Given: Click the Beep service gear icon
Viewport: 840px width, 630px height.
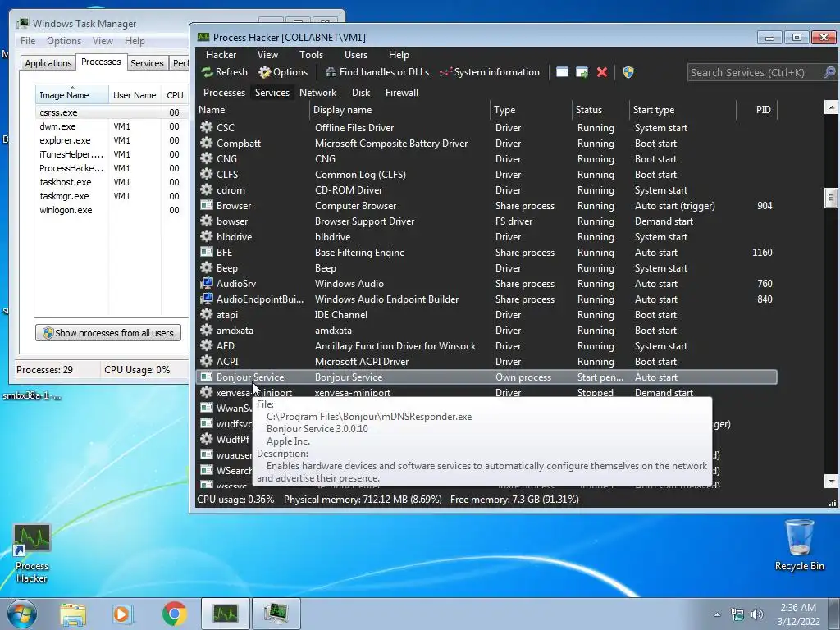Looking at the screenshot, I should [x=206, y=267].
